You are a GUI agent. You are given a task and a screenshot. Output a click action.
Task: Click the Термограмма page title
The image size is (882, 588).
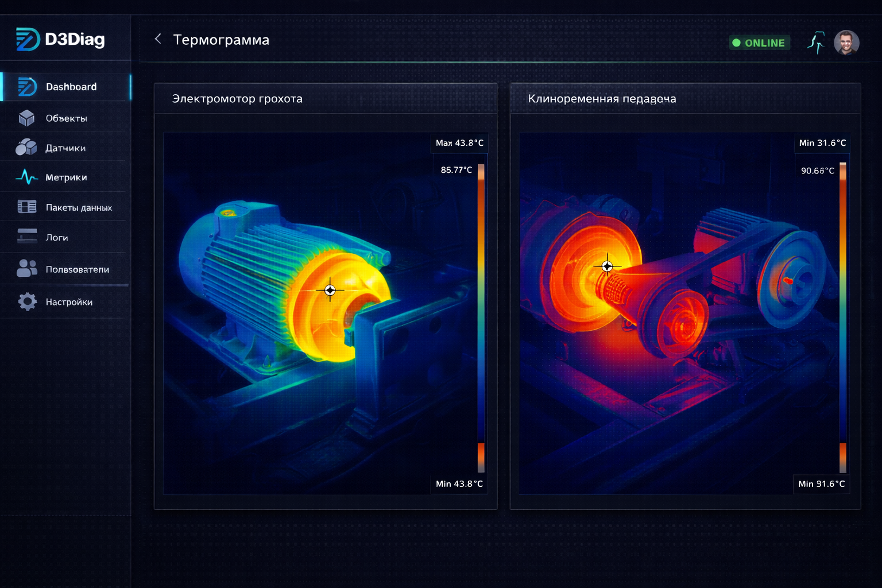click(221, 40)
